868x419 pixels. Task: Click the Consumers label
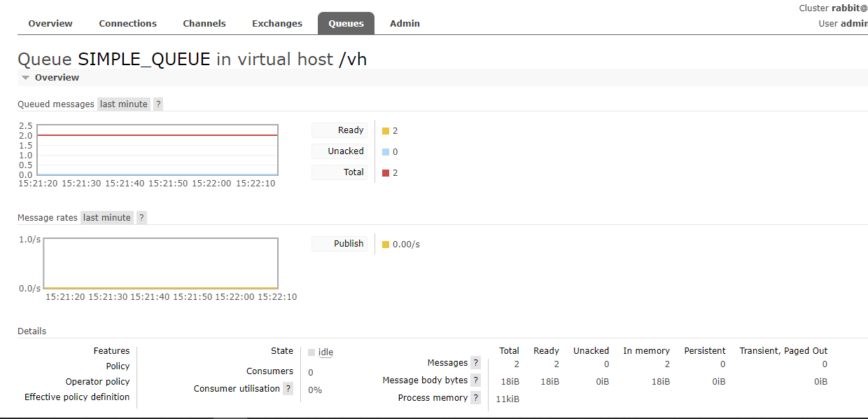click(269, 371)
